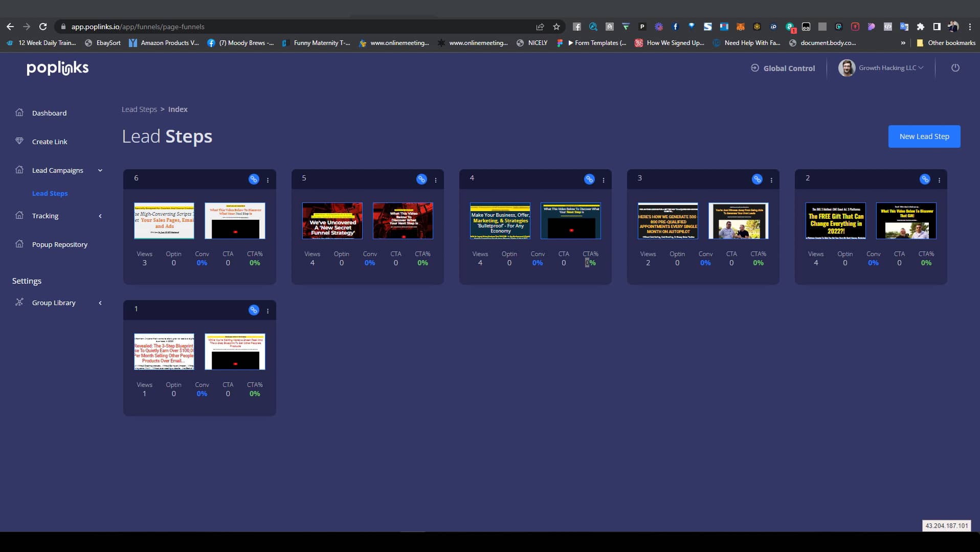Click the poplinks logo
Viewport: 980px width, 552px height.
[57, 68]
